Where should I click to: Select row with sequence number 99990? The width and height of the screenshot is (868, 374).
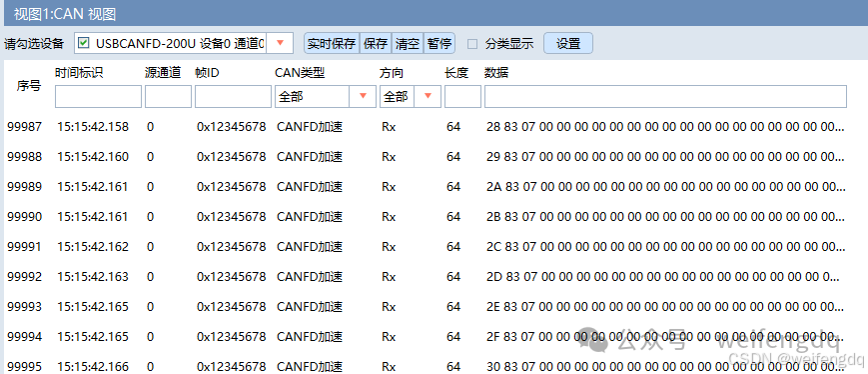click(426, 217)
